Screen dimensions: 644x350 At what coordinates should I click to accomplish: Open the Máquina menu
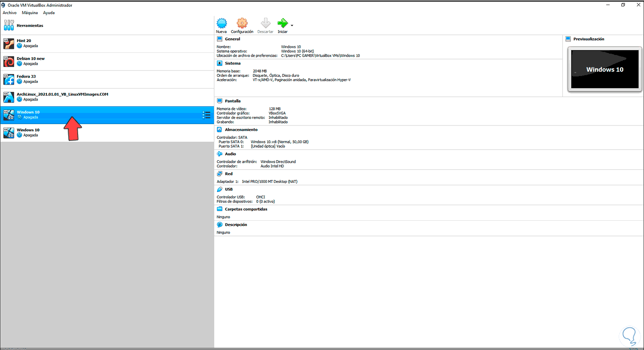coord(30,13)
